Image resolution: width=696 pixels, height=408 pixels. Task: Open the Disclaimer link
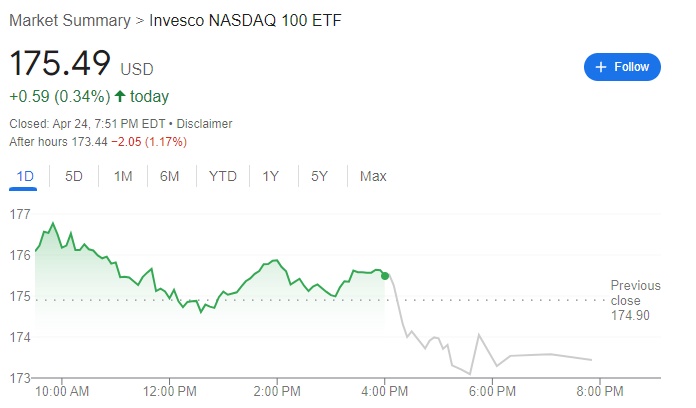point(203,124)
